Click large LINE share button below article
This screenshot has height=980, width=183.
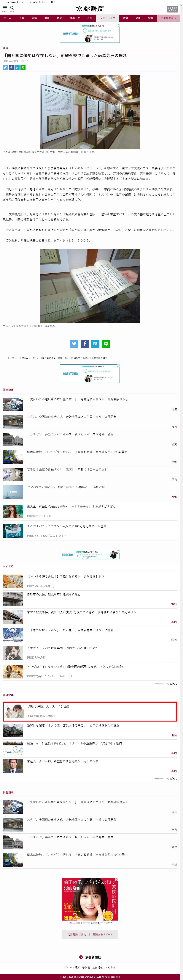click(106, 344)
